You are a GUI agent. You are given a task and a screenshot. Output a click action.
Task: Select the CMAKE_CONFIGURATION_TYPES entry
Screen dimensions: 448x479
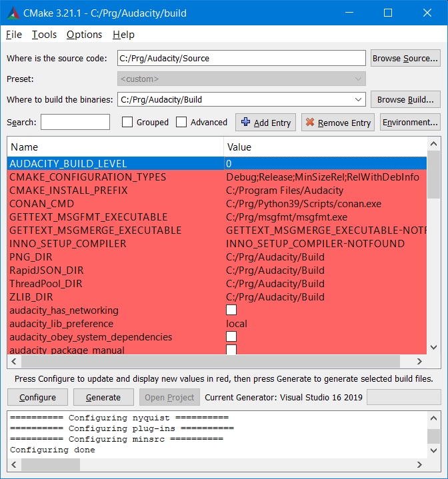click(88, 177)
